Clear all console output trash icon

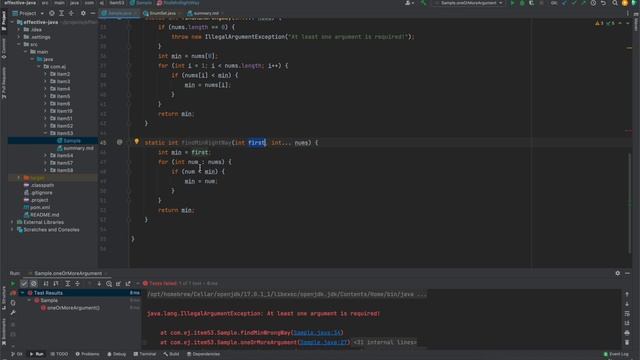pos(627,342)
